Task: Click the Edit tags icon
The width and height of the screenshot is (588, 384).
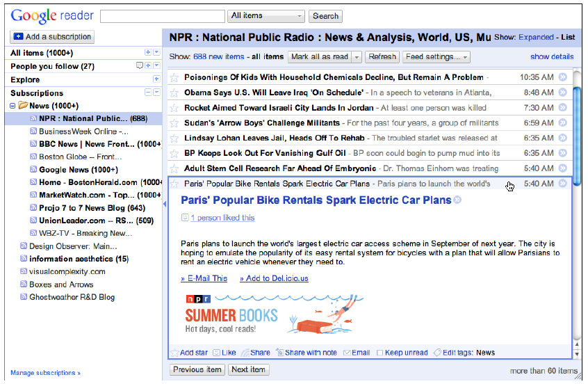Action: 437,353
